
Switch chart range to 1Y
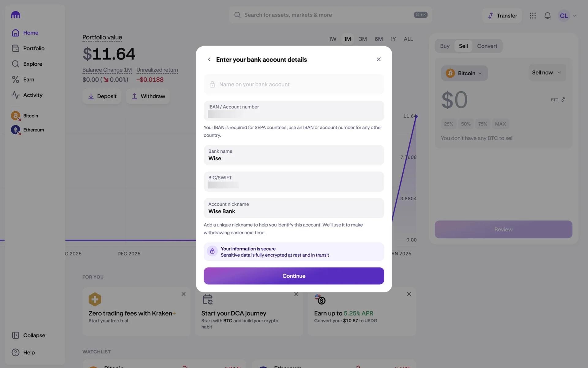(x=393, y=39)
